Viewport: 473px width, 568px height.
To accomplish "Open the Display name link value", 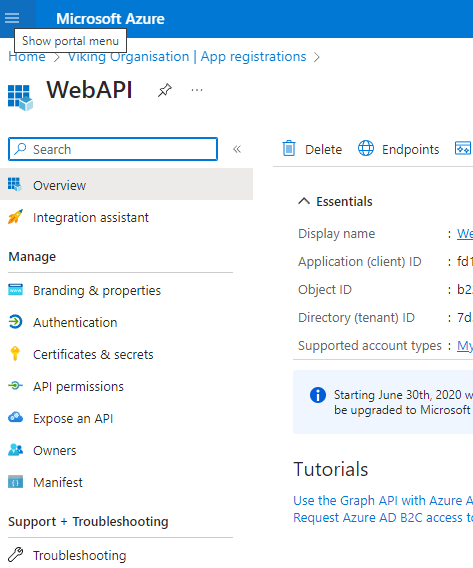I will (x=465, y=233).
